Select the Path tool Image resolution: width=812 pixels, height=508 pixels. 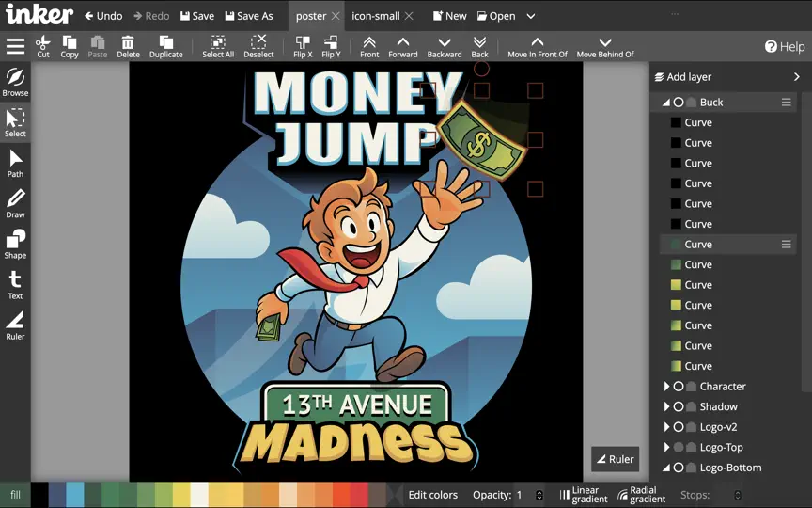(x=15, y=164)
